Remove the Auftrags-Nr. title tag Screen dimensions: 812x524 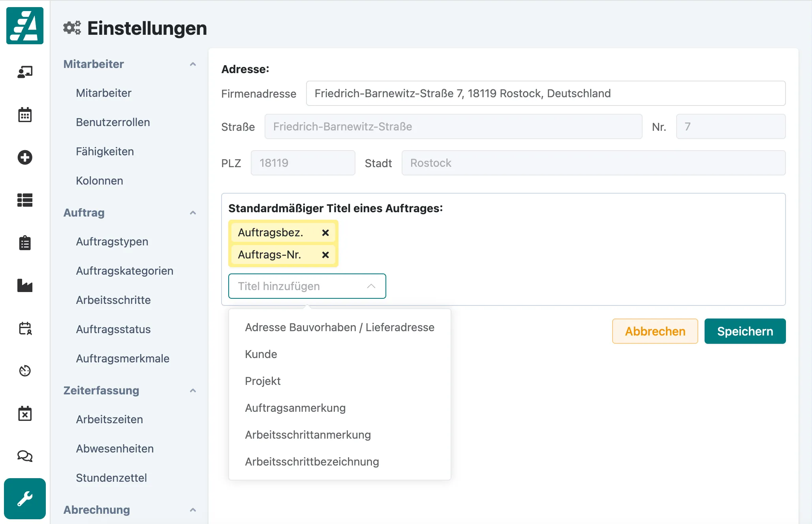(325, 255)
